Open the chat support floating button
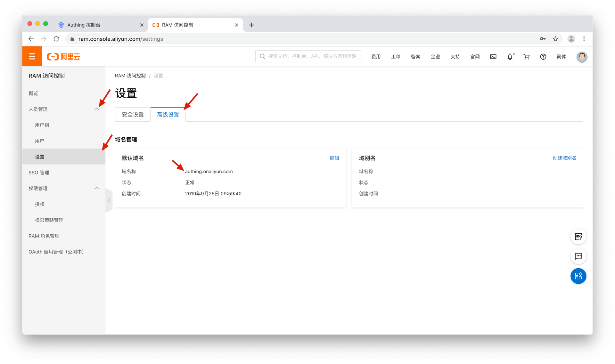This screenshot has height=364, width=615. tap(578, 256)
